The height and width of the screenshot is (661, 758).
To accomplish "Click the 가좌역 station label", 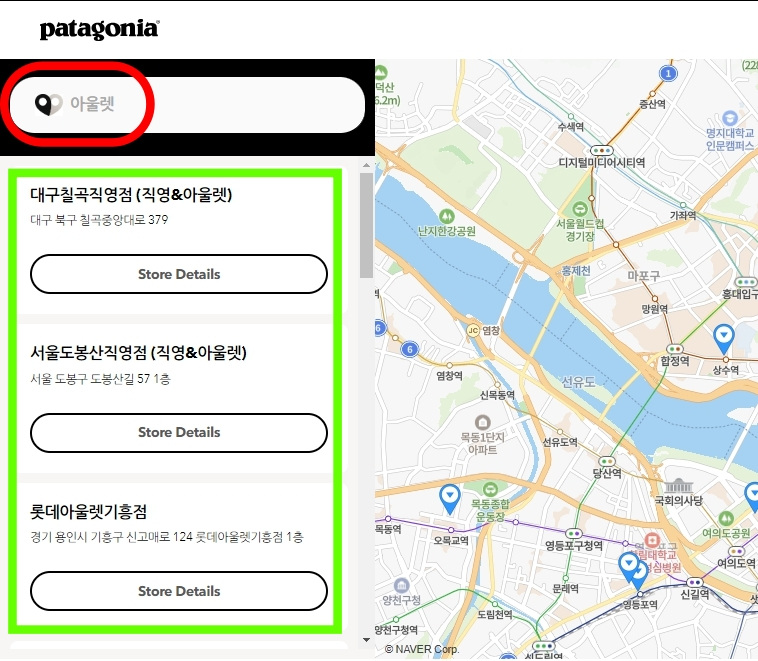I will tap(683, 215).
